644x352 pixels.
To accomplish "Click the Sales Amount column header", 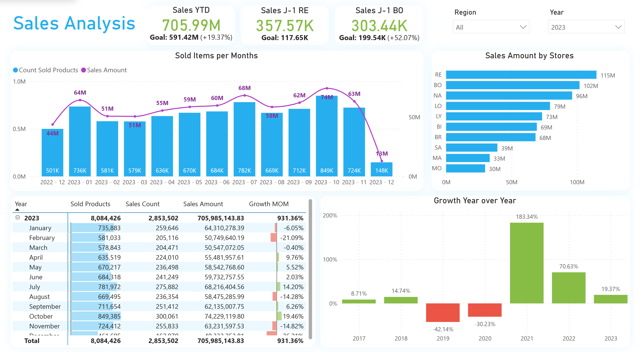I will point(203,204).
